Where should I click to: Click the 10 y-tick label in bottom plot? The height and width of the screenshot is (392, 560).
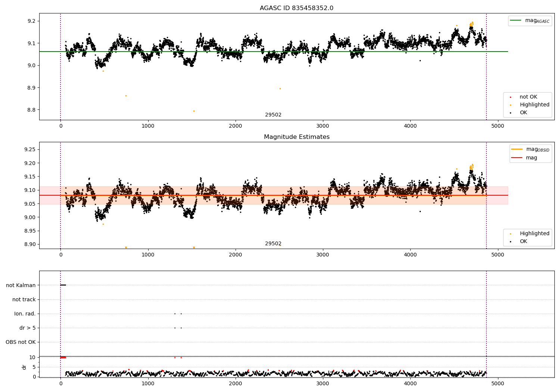tap(32, 357)
